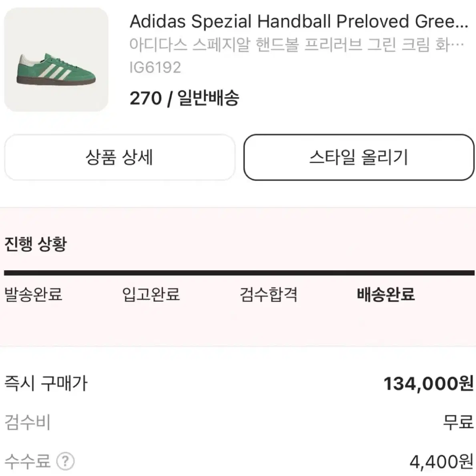
Task: Tap the 스타일 올리기 button
Action: pos(359,157)
